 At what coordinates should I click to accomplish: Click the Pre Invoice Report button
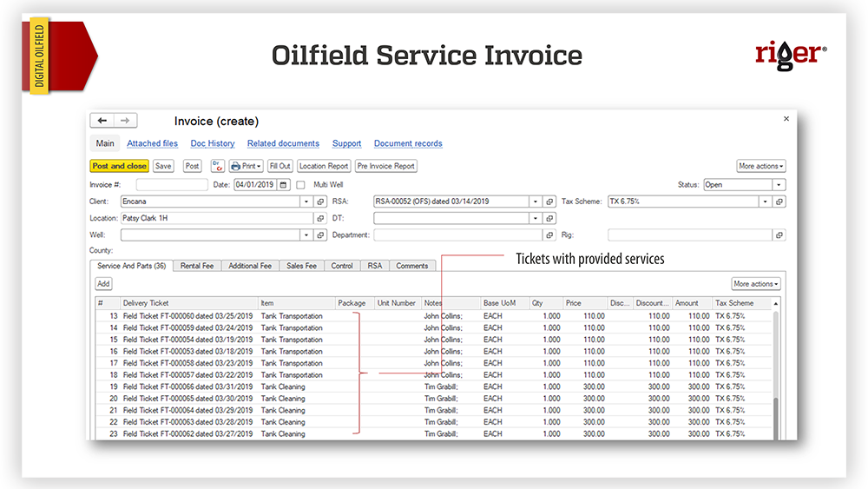click(x=385, y=166)
